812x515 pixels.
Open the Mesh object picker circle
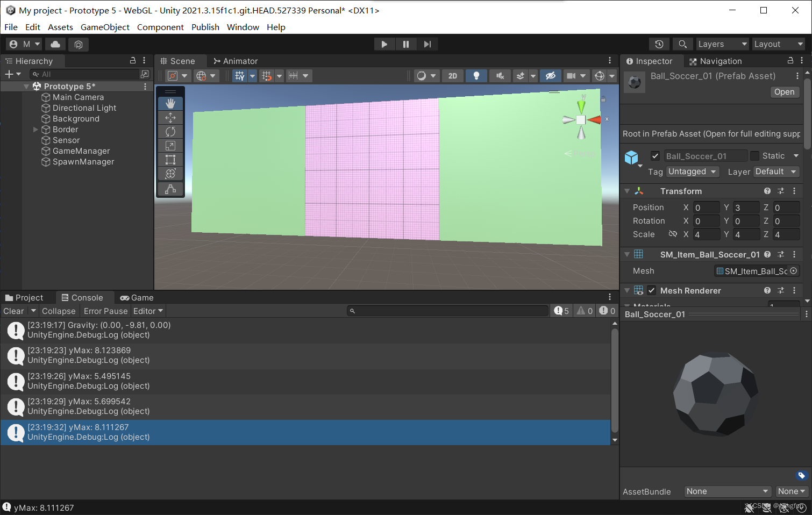794,271
